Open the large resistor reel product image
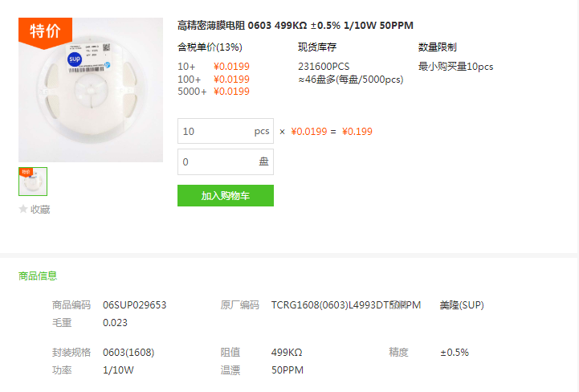Viewport: 579px width, 392px height. pyautogui.click(x=91, y=90)
